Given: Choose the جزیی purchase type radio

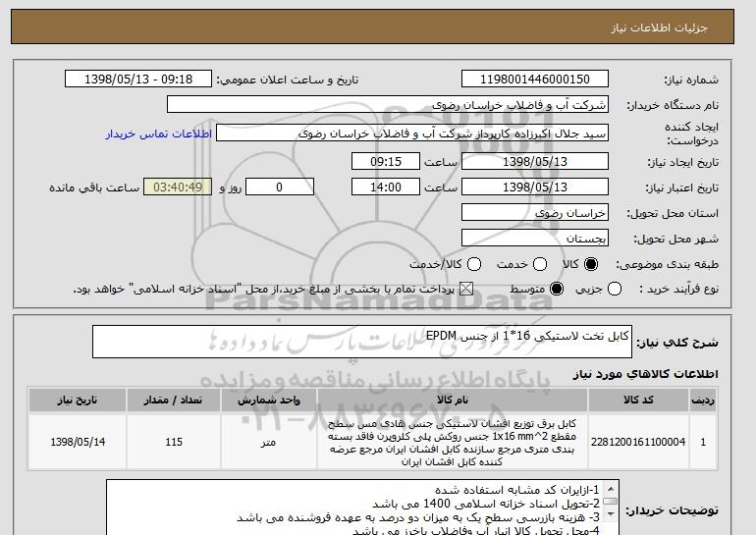Looking at the screenshot, I should coord(615,290).
